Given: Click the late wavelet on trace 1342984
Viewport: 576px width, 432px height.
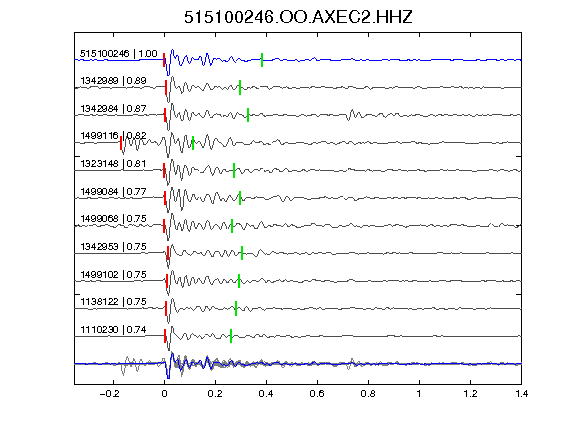Looking at the screenshot, I should point(353,115).
